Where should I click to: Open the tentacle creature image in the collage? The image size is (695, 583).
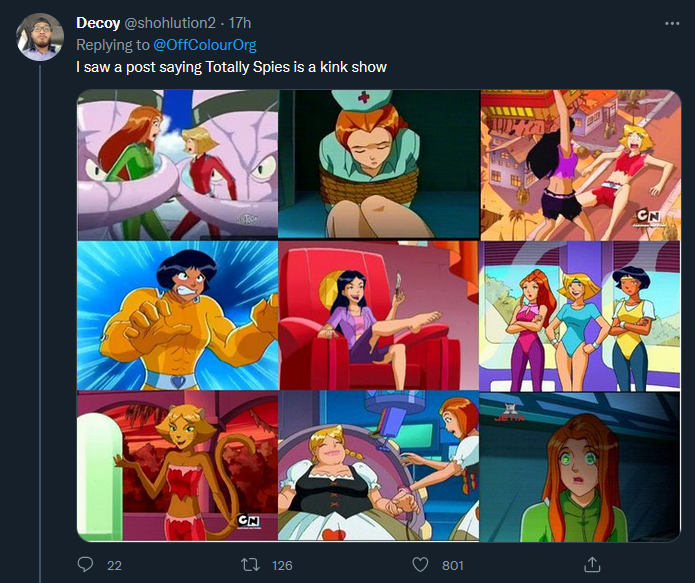click(x=178, y=165)
